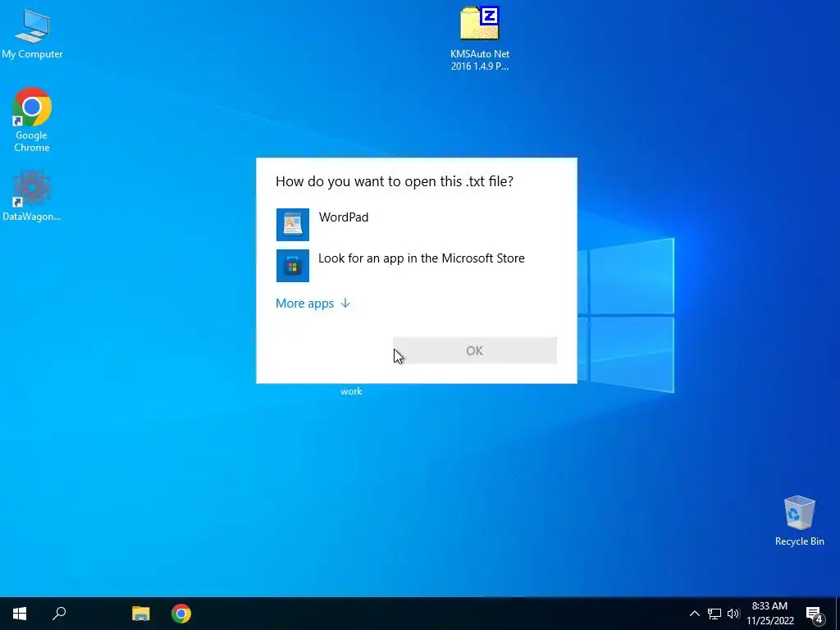
Task: Open File Explorer from taskbar
Action: (141, 614)
